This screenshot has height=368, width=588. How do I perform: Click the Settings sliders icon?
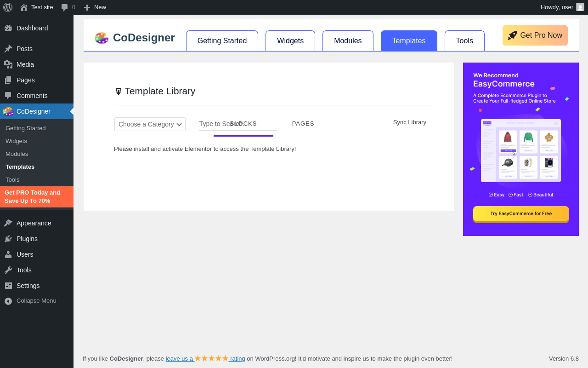tap(8, 286)
